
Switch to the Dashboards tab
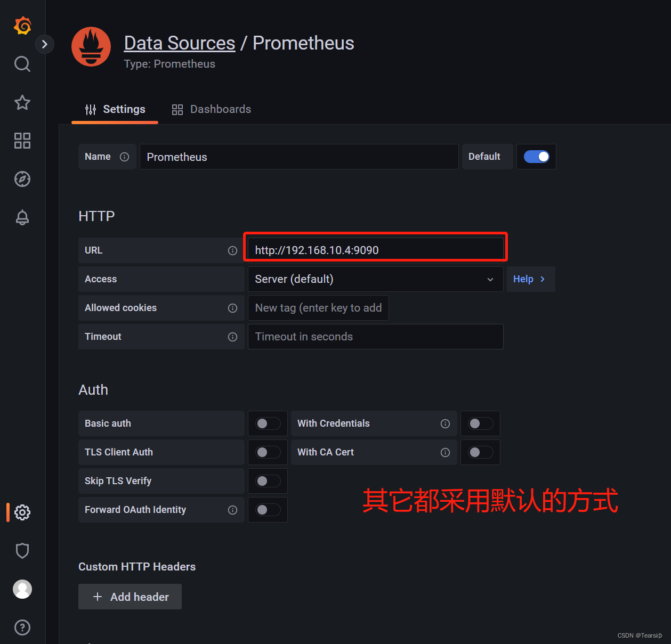coord(212,109)
